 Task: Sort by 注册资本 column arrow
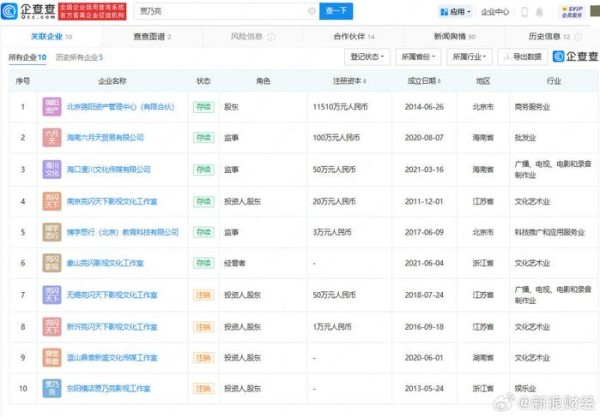pos(364,81)
